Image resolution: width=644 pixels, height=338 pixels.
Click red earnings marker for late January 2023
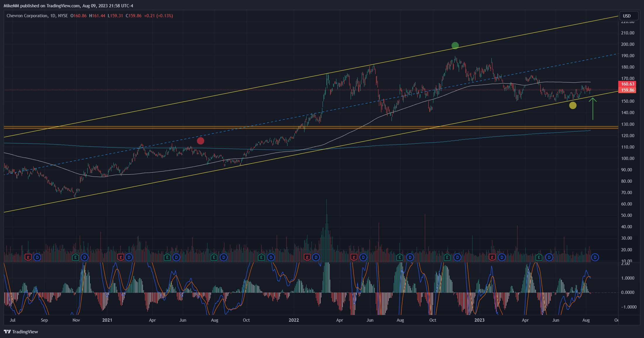point(492,257)
